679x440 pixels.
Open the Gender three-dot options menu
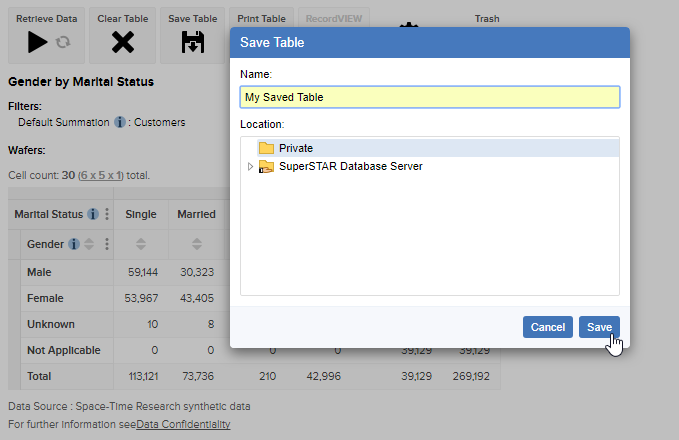107,244
